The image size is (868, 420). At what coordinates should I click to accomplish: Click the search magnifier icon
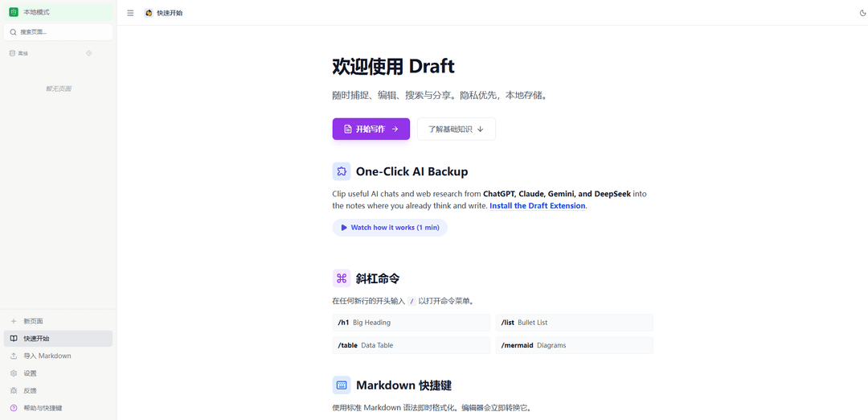coord(14,32)
